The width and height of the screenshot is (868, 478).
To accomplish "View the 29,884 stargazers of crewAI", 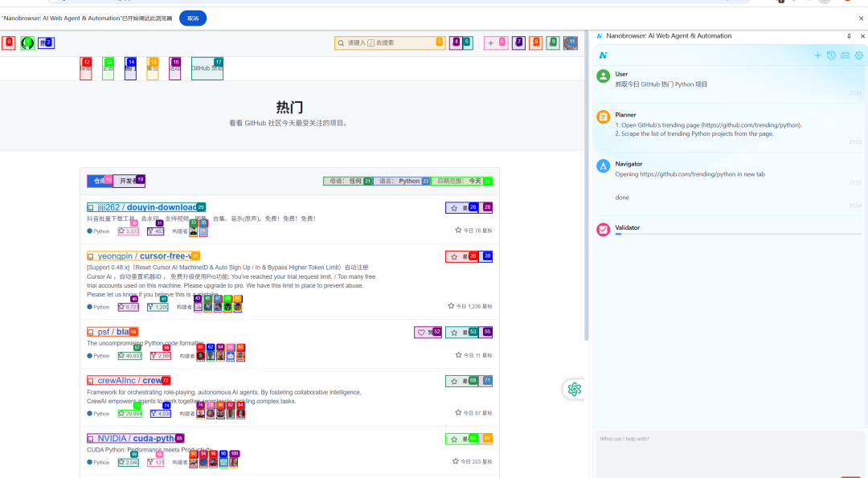I will (x=130, y=413).
